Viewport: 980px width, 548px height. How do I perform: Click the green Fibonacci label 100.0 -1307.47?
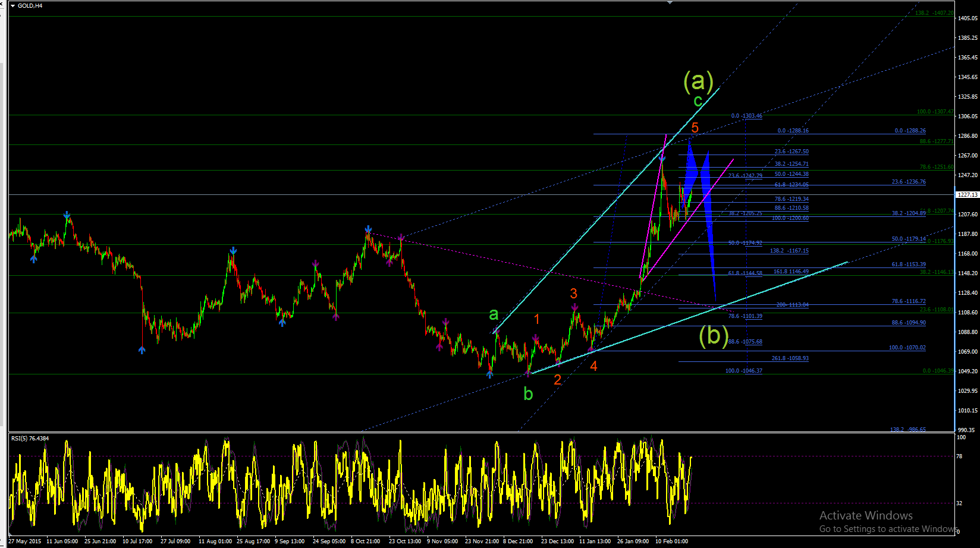click(x=935, y=112)
